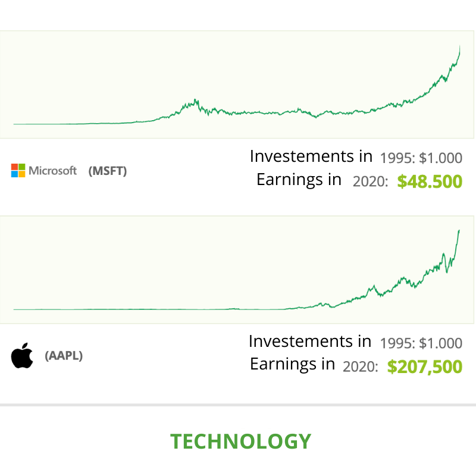The height and width of the screenshot is (476, 476).
Task: Click 'Earnings in' label beside $207,500
Action: [x=293, y=364]
